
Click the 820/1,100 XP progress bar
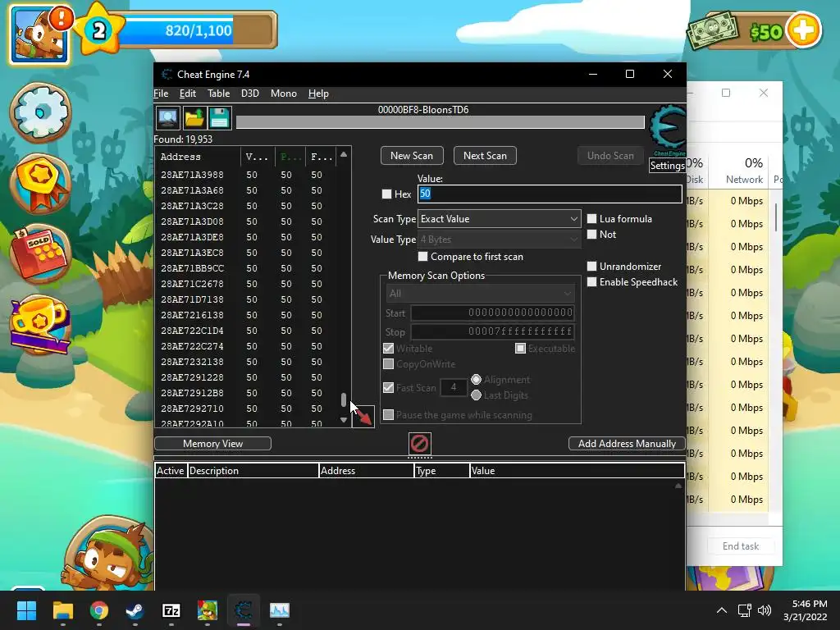click(x=199, y=30)
